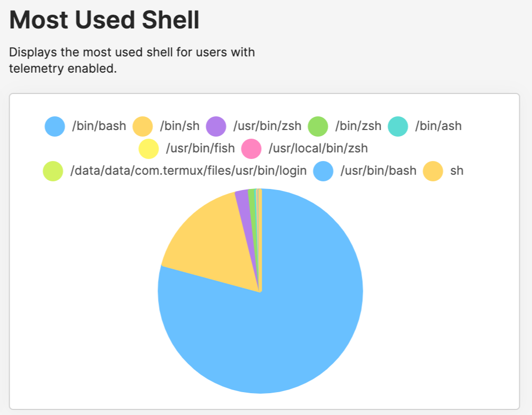The height and width of the screenshot is (415, 532).
Task: Hide the /usr/bin/zsh series in legend
Action: pyautogui.click(x=254, y=126)
